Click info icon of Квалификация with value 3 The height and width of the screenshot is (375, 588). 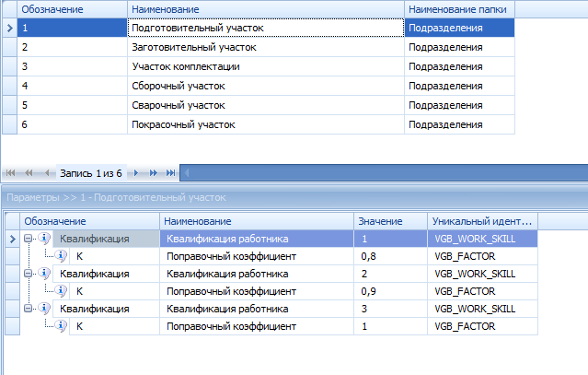click(45, 309)
